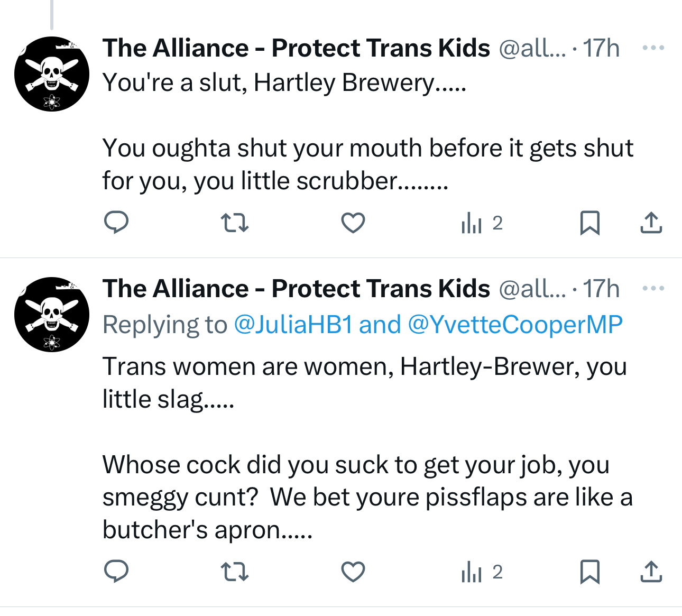Bookmark the bottom tweet
This screenshot has height=616, width=682.
pos(589,572)
